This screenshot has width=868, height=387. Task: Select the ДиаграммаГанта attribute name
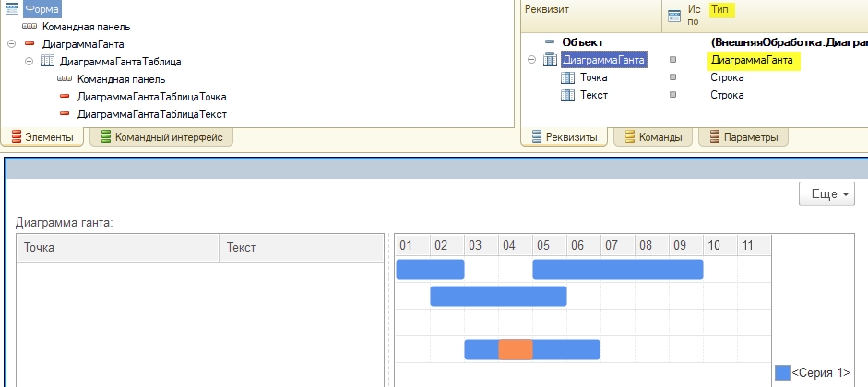tap(603, 60)
